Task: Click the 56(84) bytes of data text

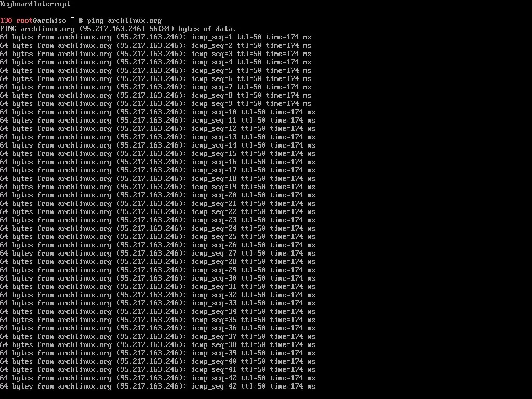Action: [x=193, y=29]
